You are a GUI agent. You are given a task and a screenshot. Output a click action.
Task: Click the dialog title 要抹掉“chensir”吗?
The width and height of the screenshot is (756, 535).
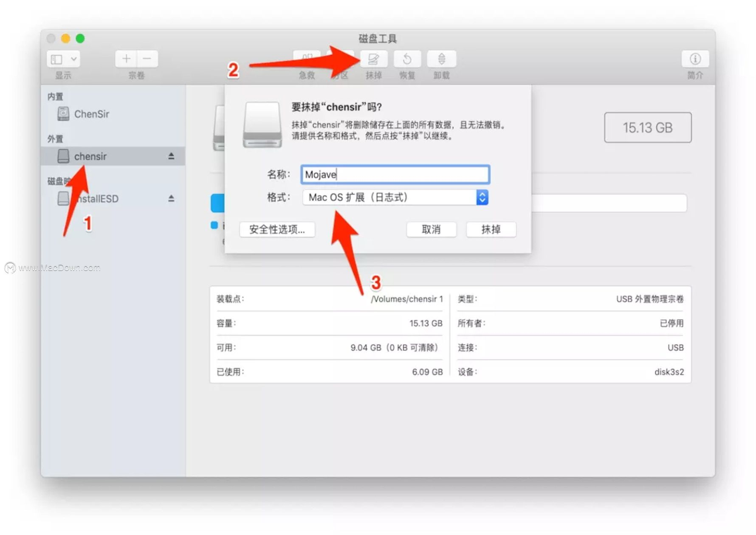337,107
